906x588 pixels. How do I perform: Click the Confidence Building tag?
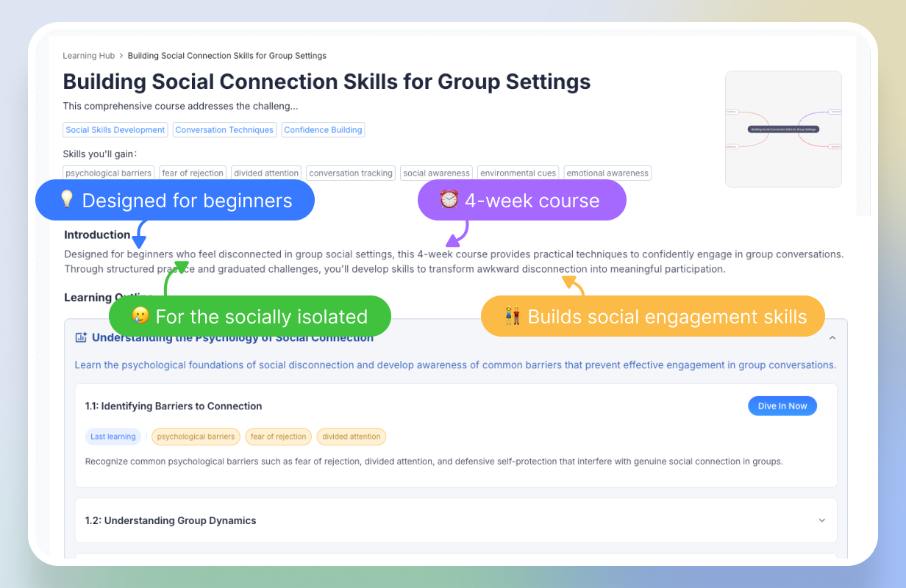pyautogui.click(x=323, y=129)
